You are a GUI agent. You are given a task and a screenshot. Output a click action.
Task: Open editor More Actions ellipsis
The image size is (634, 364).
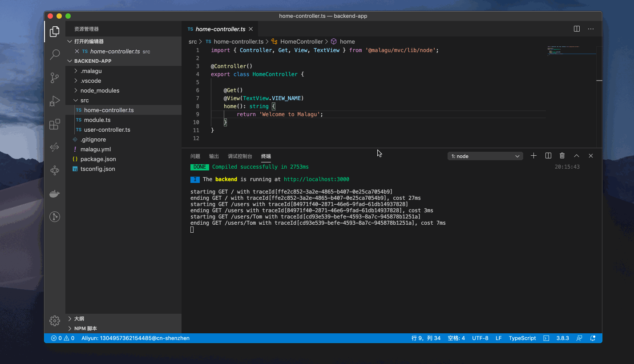pyautogui.click(x=591, y=29)
